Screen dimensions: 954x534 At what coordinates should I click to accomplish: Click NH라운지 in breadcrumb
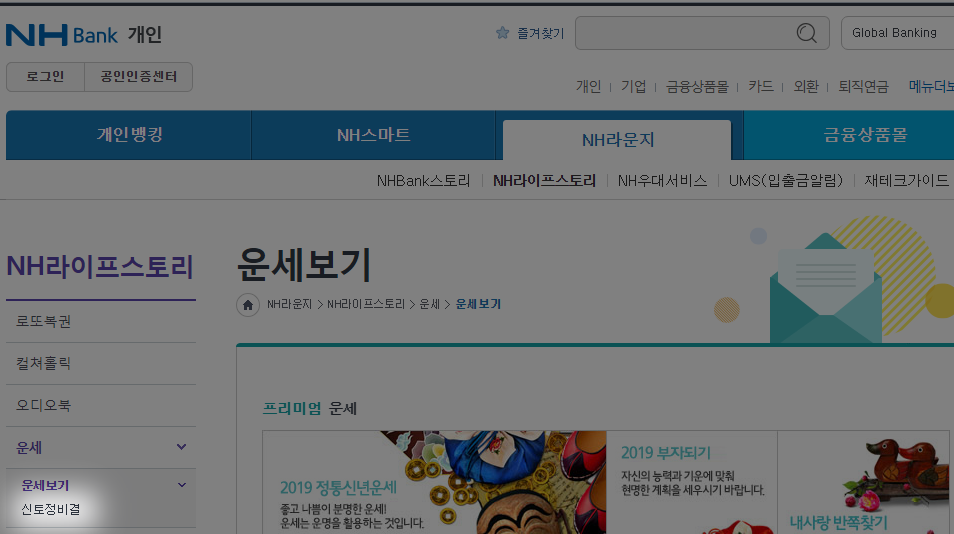[x=289, y=304]
